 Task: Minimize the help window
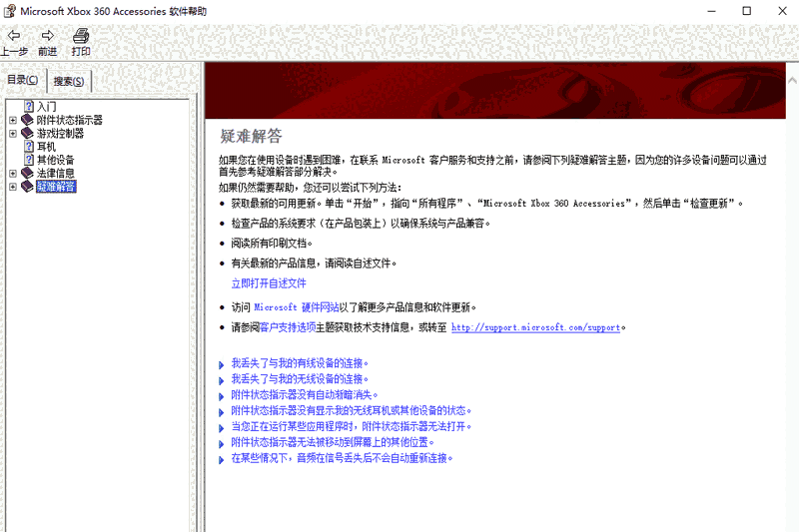[711, 11]
